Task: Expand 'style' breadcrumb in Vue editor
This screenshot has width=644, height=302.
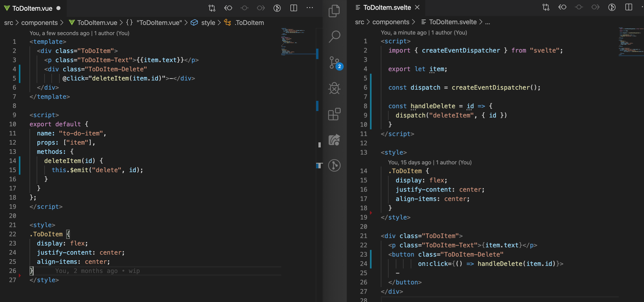Action: pyautogui.click(x=208, y=23)
